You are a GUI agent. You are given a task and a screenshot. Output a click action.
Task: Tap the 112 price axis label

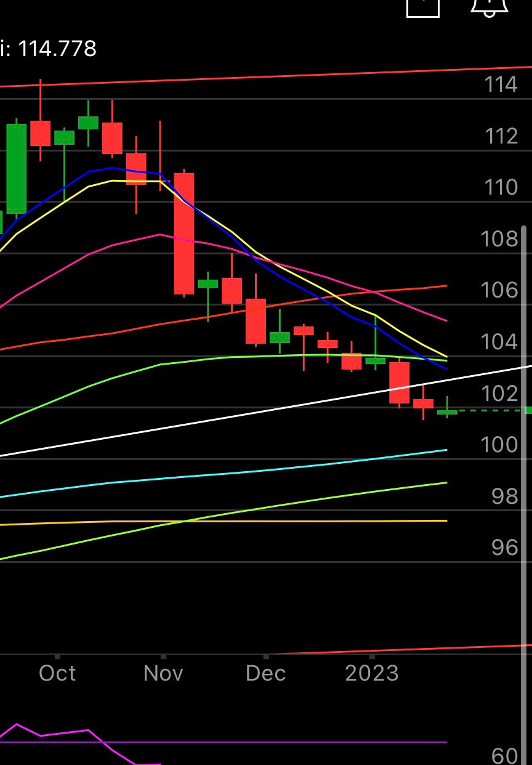coord(501,136)
